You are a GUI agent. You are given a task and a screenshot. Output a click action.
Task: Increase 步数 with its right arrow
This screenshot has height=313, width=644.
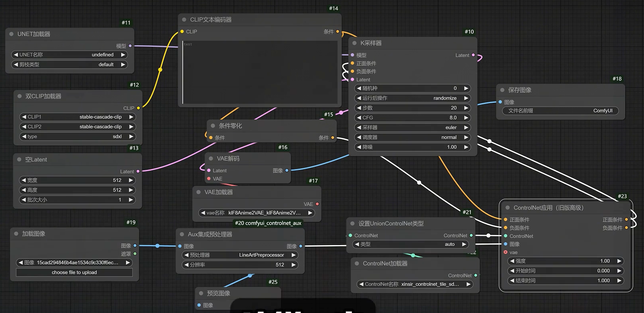click(466, 108)
